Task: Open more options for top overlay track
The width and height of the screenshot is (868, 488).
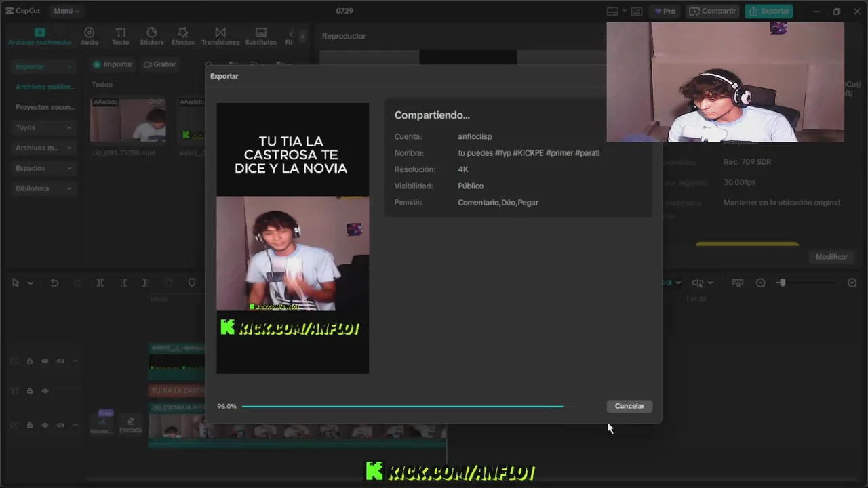Action: 75,361
